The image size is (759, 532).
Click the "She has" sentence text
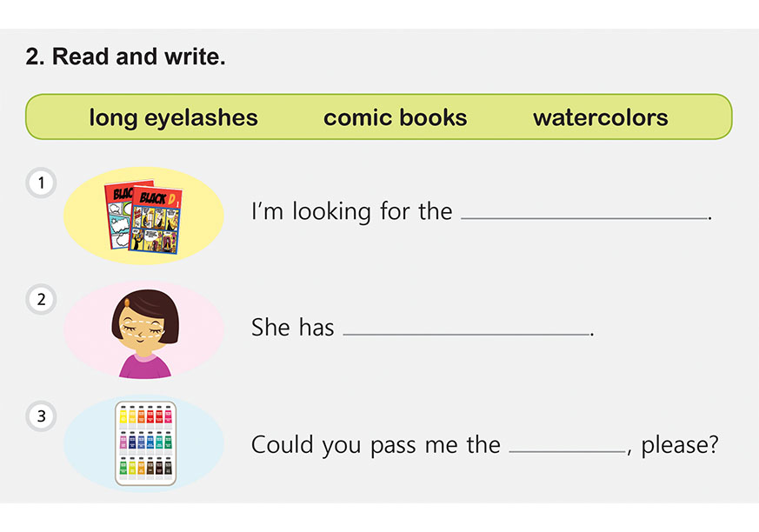point(292,328)
